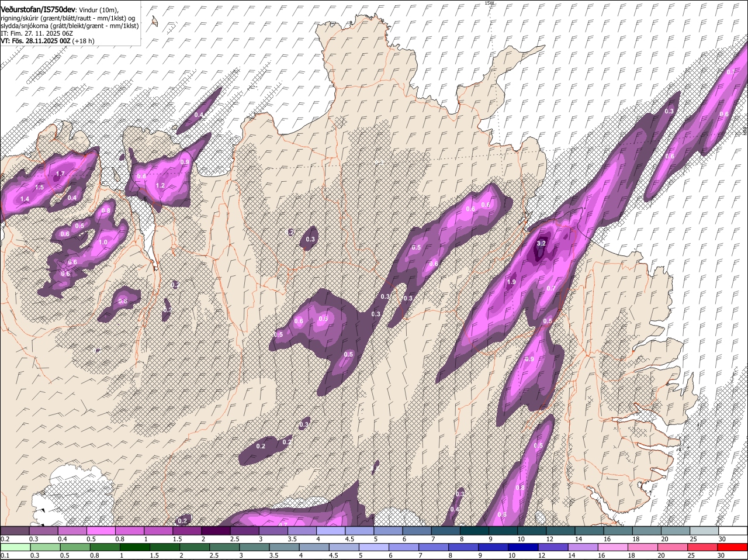Screen dimensions: 748x560
Task: Pick the white swatch ending the upper scale
Action: (x=733, y=531)
